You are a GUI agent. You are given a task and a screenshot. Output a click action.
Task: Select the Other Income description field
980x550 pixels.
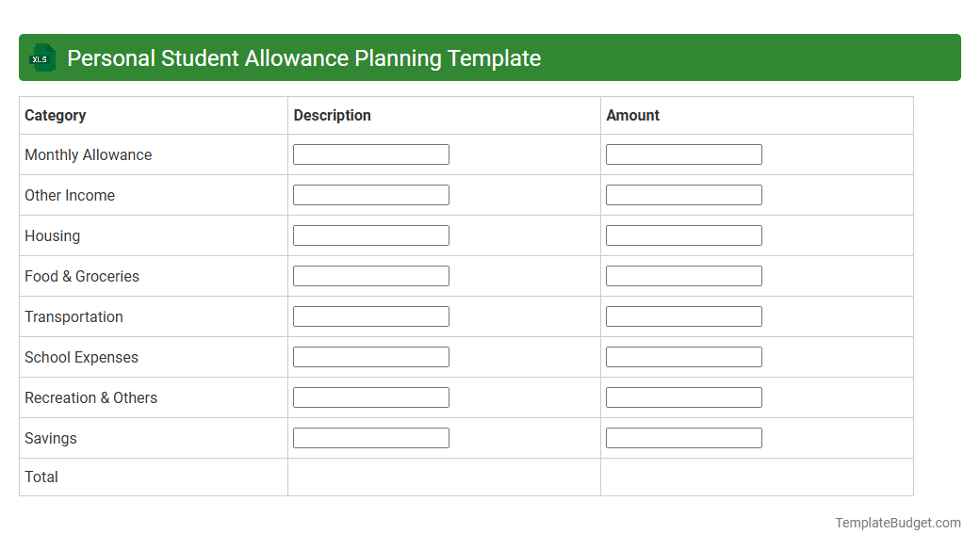[x=370, y=194]
